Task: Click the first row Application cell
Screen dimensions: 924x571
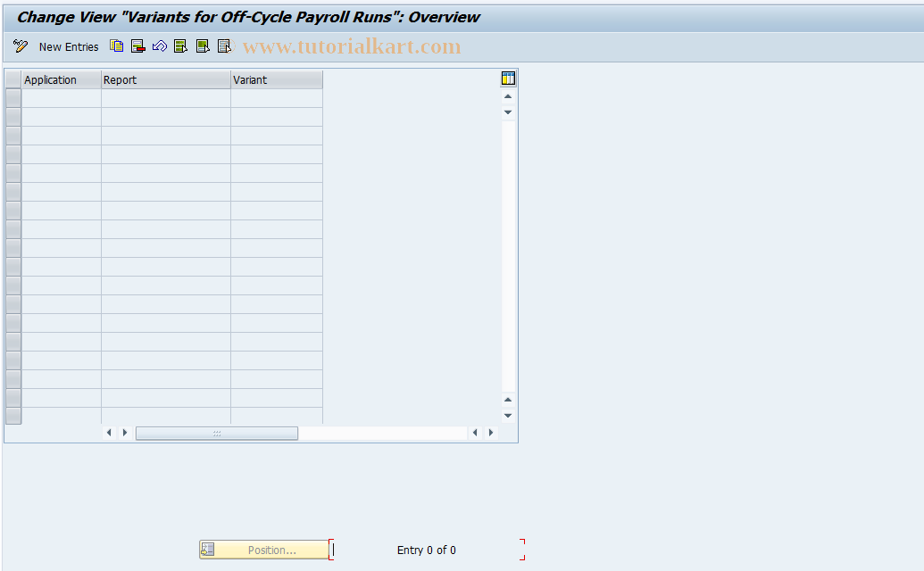Action: tap(62, 98)
